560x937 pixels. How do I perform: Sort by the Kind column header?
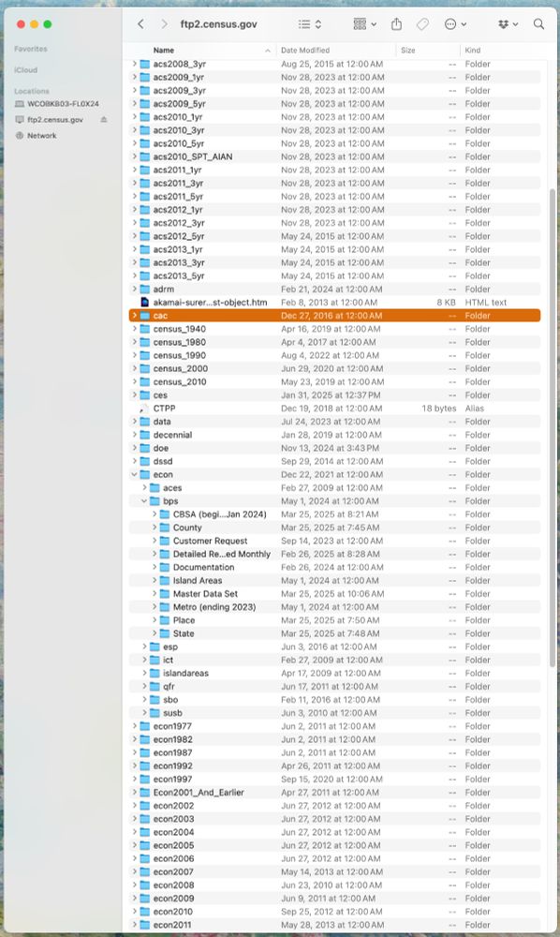point(473,51)
